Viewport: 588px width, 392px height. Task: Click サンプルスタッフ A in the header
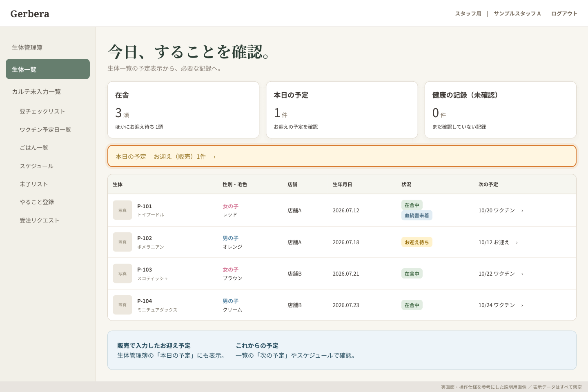[x=517, y=13]
